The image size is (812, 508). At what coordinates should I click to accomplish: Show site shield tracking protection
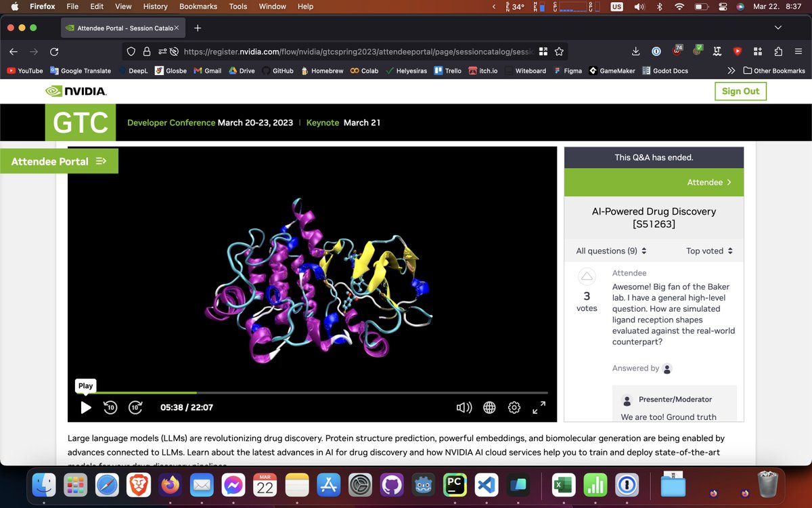pos(131,51)
